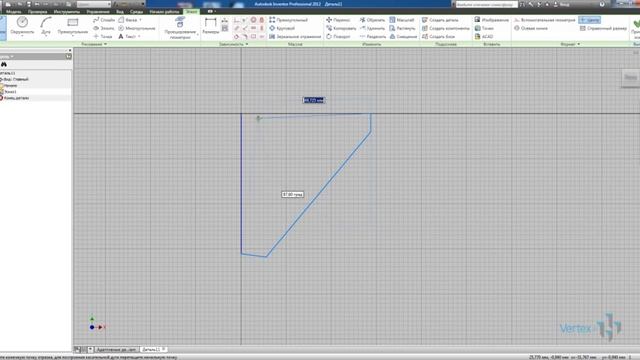Toggle Справочный размер (Driven Dimension)
This screenshot has height=360, width=640.
tap(603, 28)
